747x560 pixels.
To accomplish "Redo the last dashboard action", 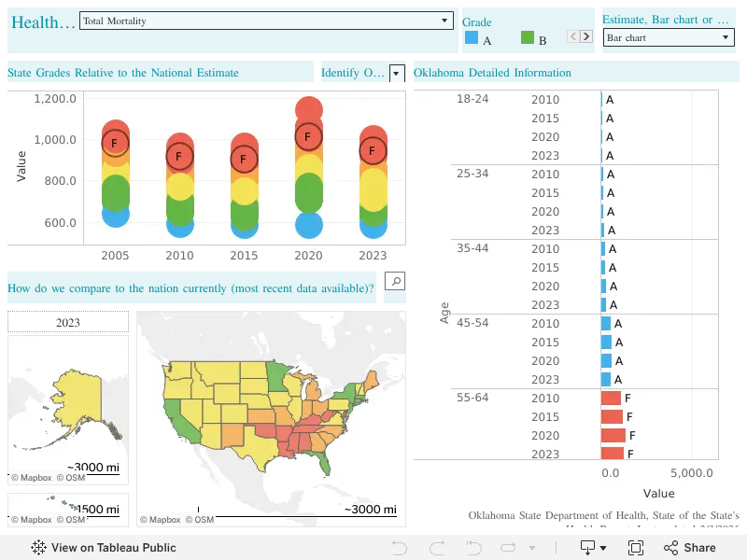I will 437,548.
